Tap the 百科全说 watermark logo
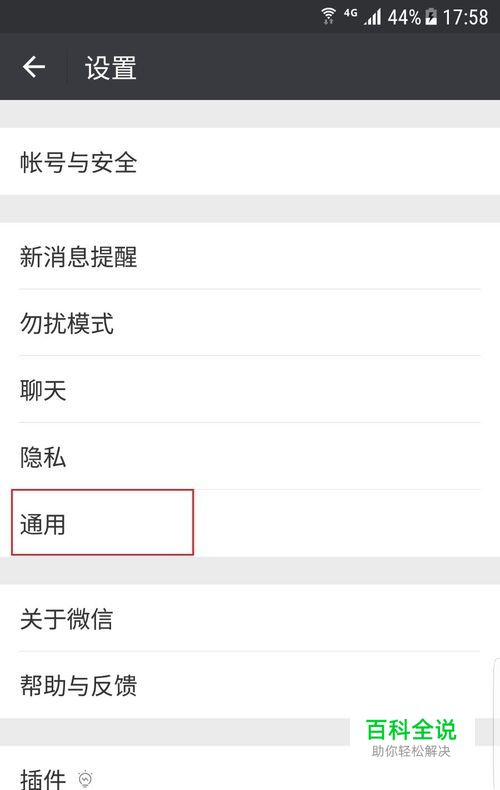The image size is (500, 790). click(411, 730)
